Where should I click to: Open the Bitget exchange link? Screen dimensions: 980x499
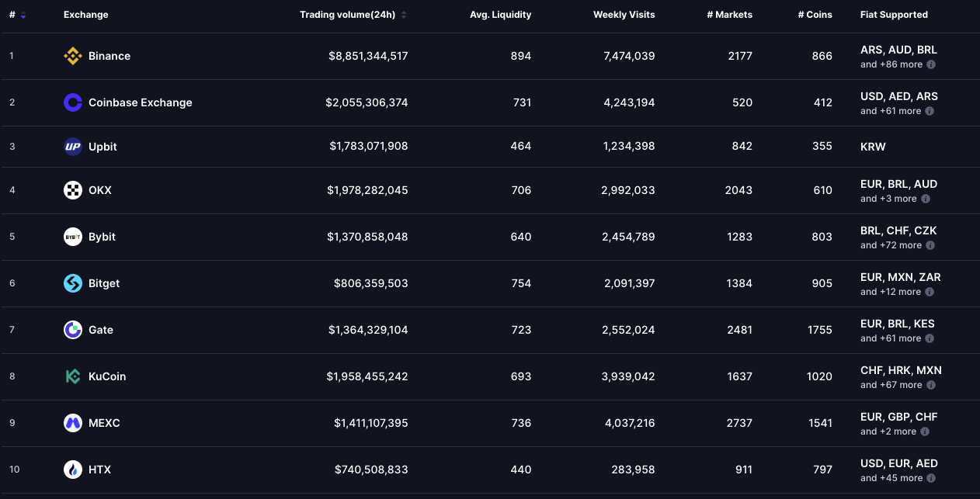[104, 283]
